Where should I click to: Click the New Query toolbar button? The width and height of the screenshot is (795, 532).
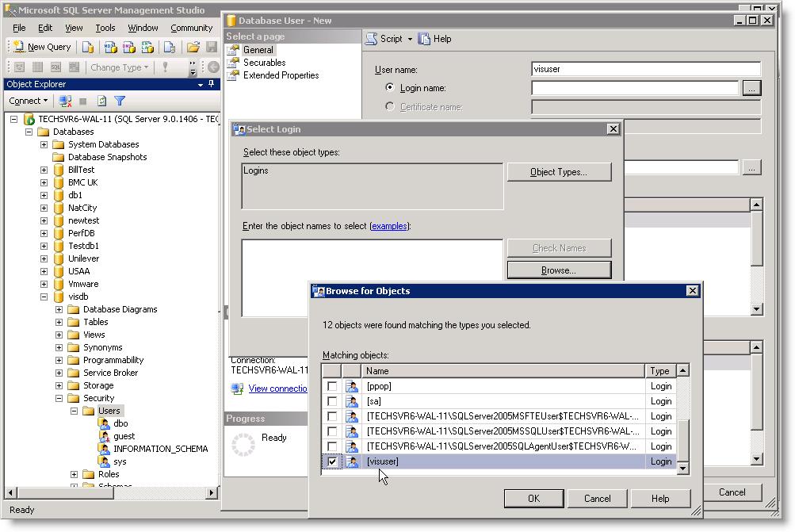tap(42, 47)
